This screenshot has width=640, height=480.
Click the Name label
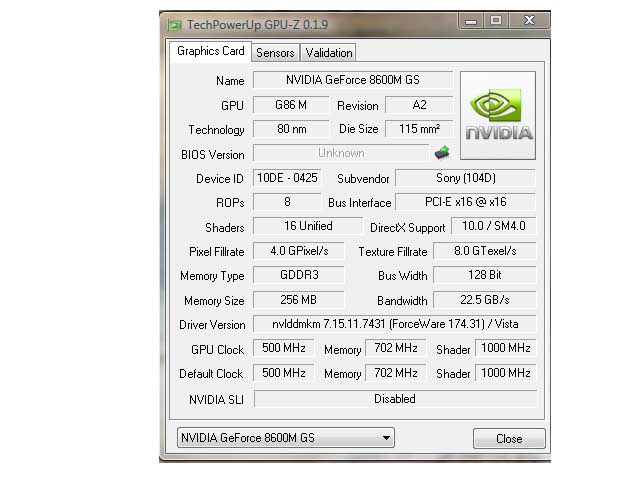[x=230, y=81]
